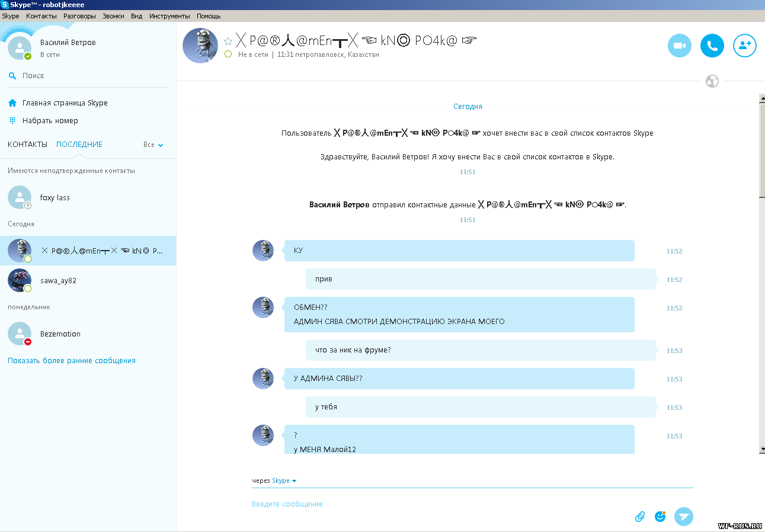This screenshot has height=532, width=765.
Task: Open Главная страница Skype home icon
Action: [x=12, y=103]
